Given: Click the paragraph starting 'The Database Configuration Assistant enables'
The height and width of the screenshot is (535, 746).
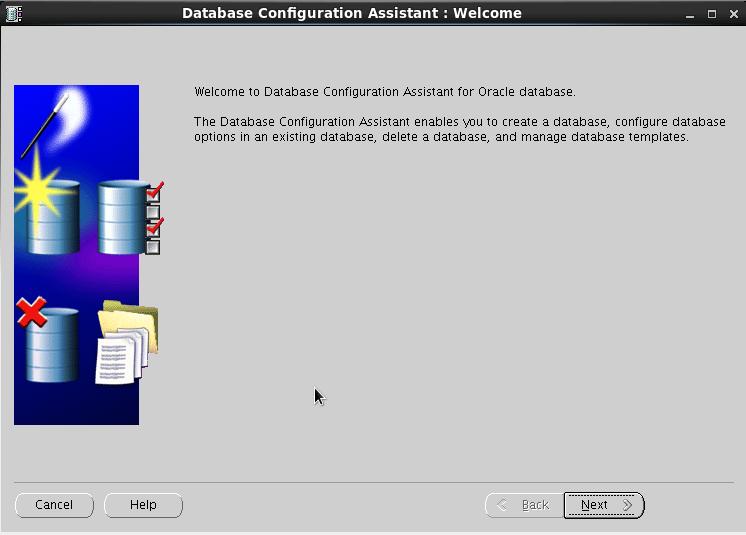Looking at the screenshot, I should click(460, 129).
